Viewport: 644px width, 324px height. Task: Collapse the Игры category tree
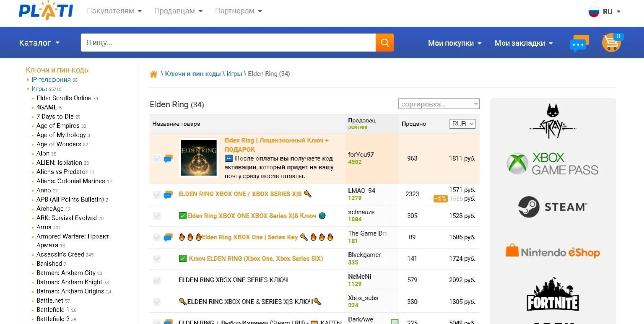point(28,89)
